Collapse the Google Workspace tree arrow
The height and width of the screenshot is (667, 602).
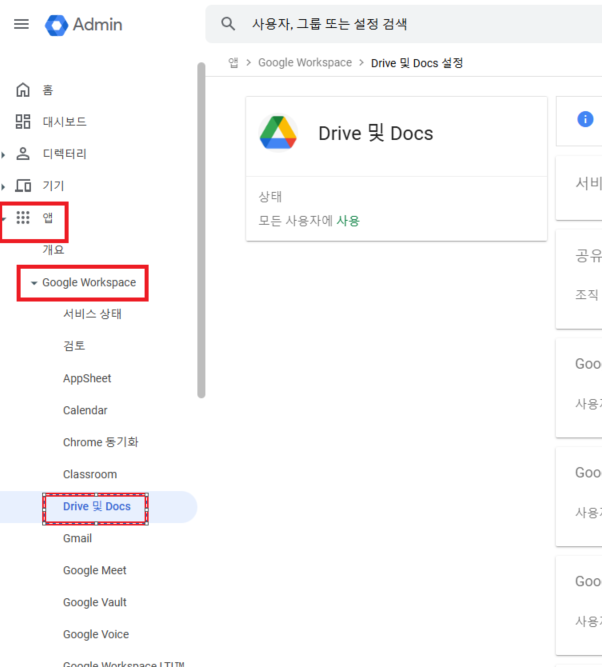tap(34, 283)
